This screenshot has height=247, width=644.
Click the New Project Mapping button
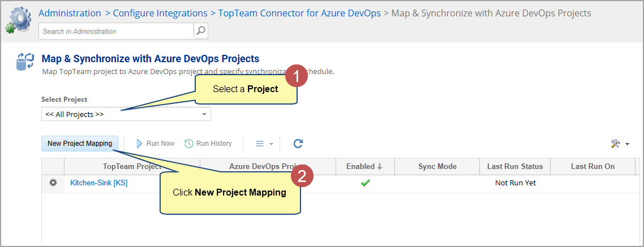coord(80,144)
